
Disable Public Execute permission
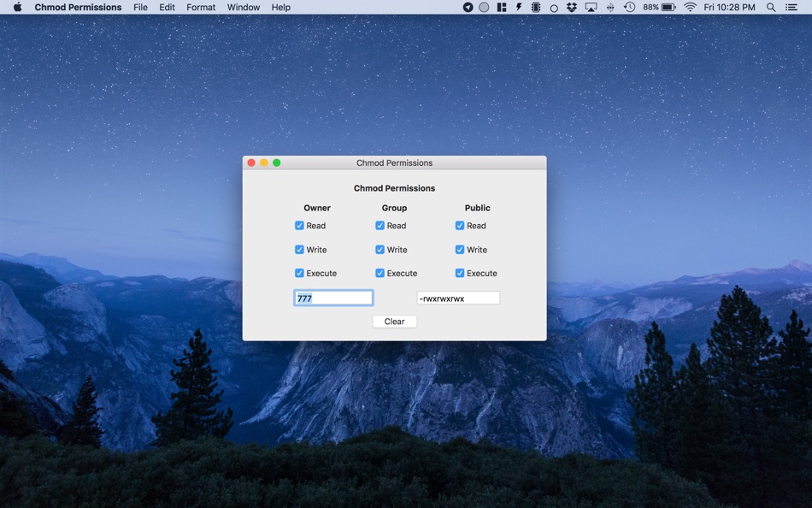tap(460, 274)
